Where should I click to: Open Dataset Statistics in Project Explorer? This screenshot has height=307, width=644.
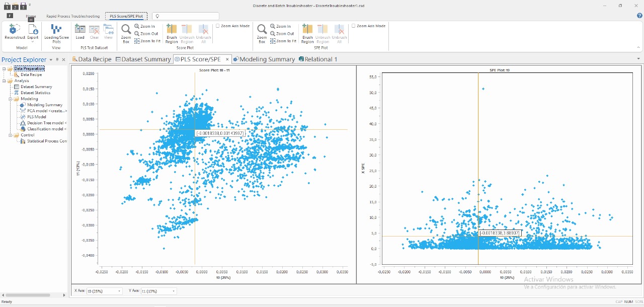point(35,93)
